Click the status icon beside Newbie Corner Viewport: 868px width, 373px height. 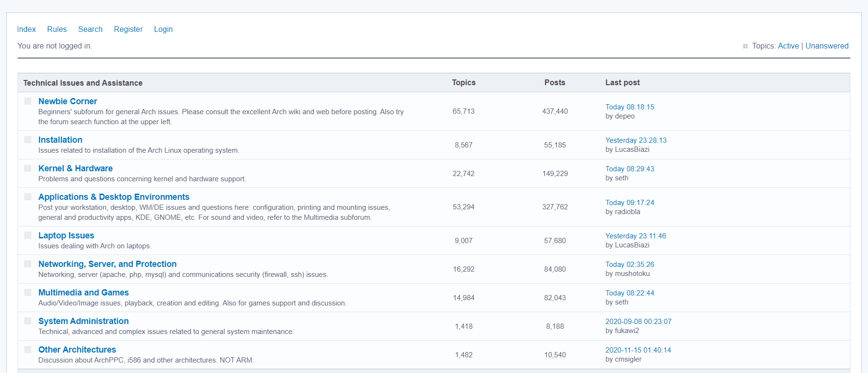[28, 101]
